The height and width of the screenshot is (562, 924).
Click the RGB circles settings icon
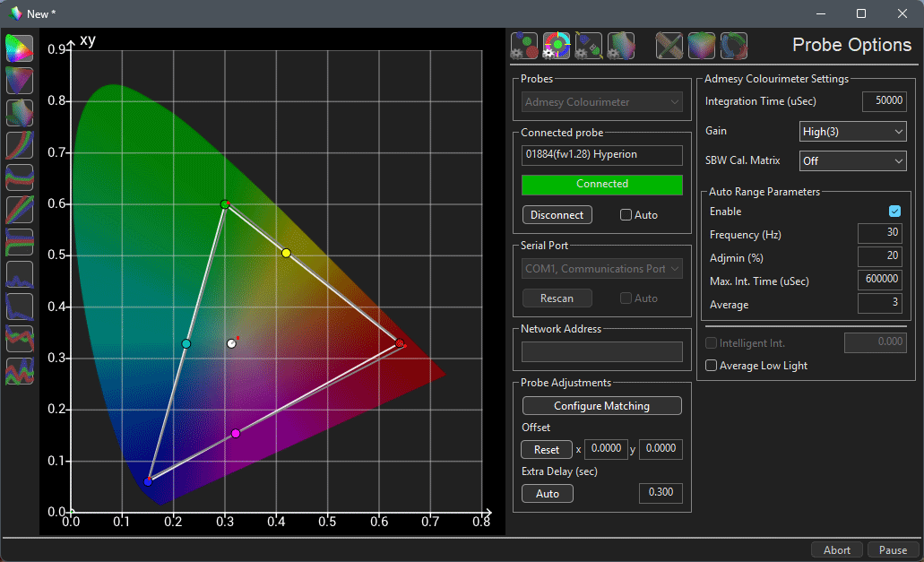coord(524,45)
